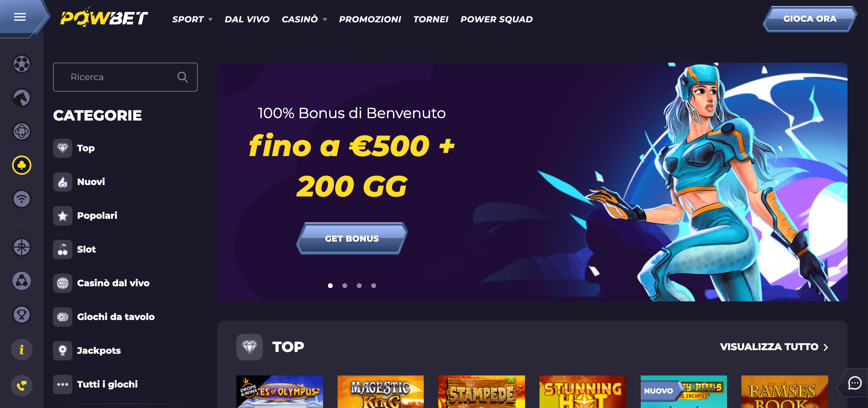Click the search magnifier icon
Screen dimensions: 868x408
pyautogui.click(x=182, y=77)
